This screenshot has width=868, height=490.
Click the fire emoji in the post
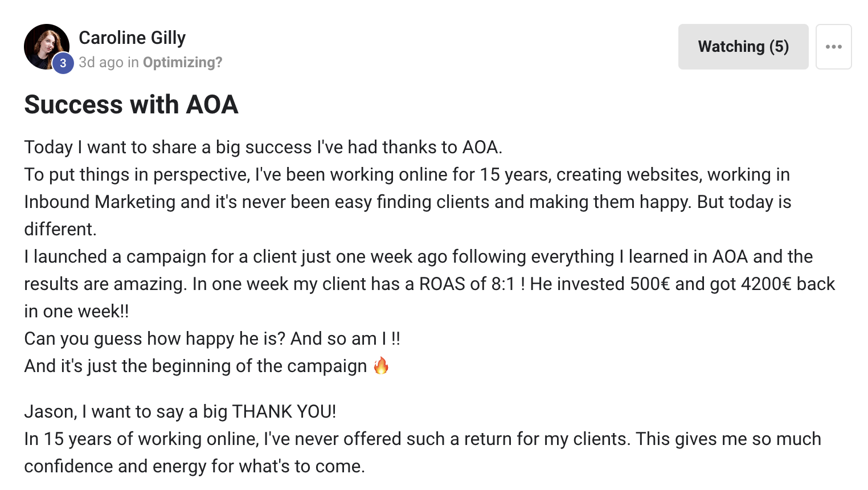click(x=381, y=366)
